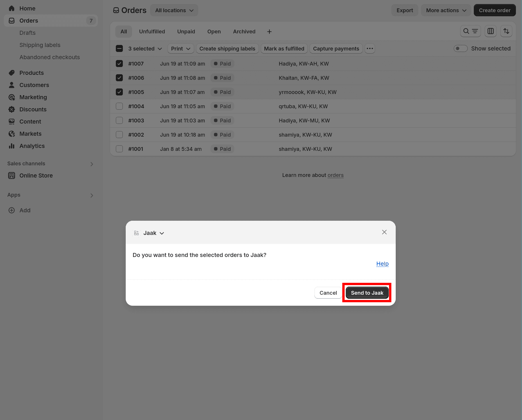Switch to the All tab
Viewport: 522px width, 420px height.
click(x=124, y=32)
